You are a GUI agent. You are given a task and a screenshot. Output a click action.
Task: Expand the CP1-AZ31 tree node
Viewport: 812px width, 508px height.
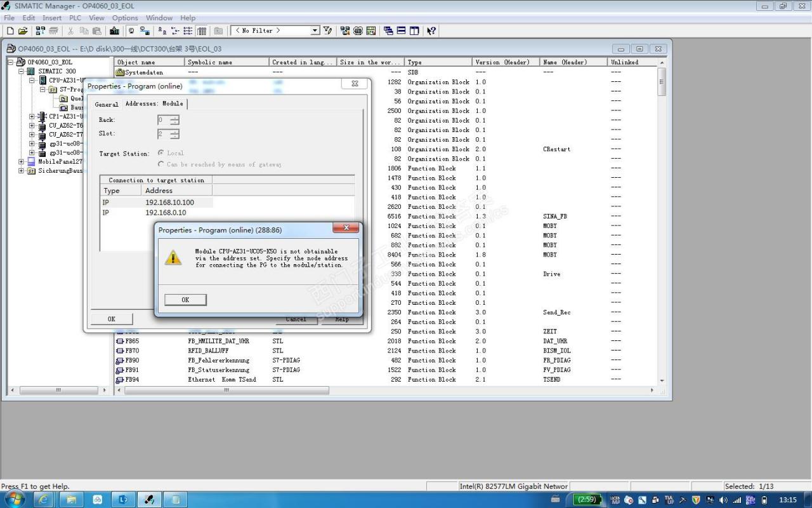click(x=32, y=116)
